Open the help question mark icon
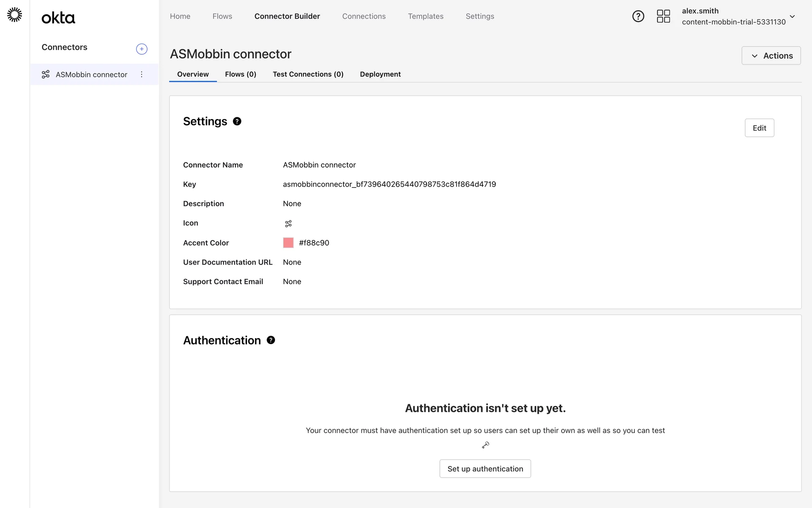 (x=638, y=17)
